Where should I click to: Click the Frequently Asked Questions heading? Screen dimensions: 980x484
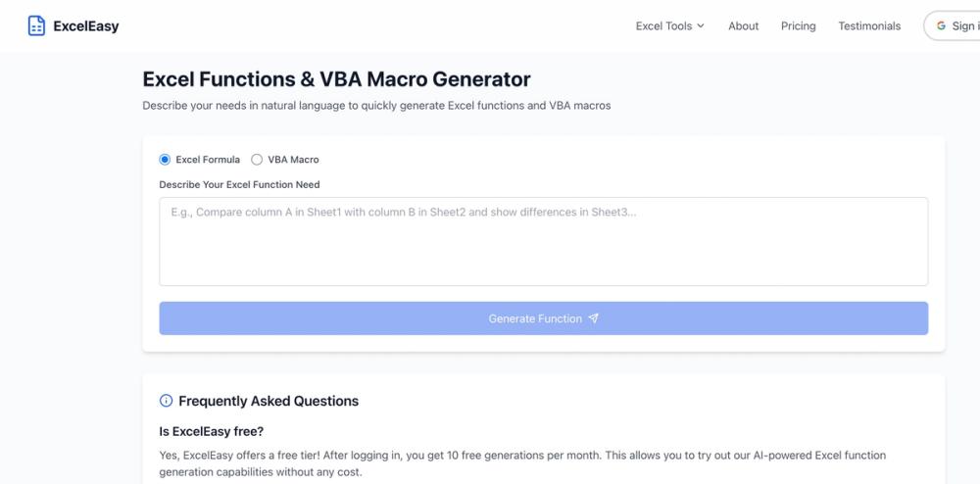(x=269, y=401)
